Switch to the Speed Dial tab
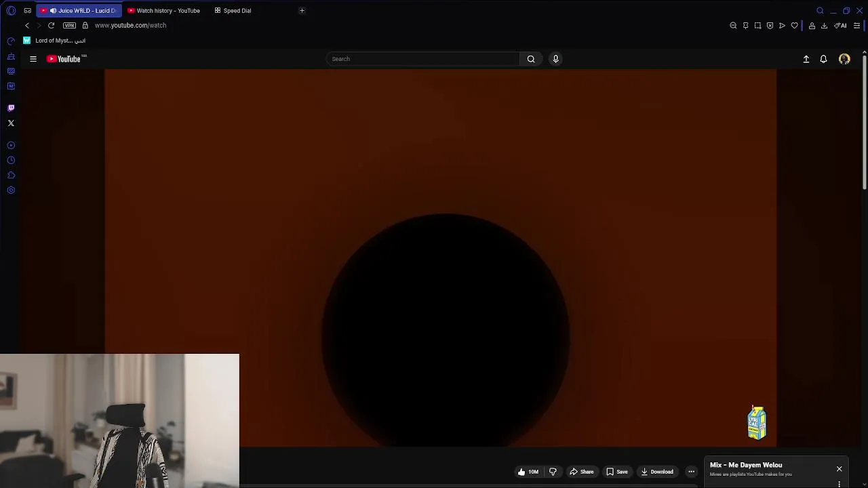Image resolution: width=868 pixels, height=488 pixels. point(233,11)
